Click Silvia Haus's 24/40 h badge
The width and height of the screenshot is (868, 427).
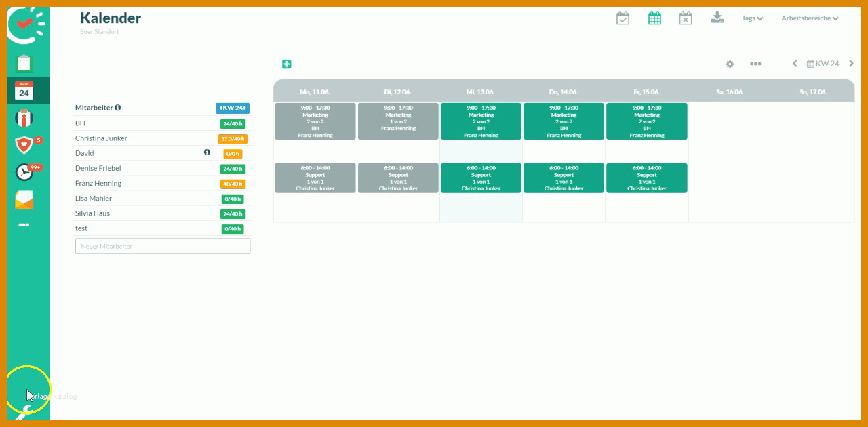coord(233,213)
